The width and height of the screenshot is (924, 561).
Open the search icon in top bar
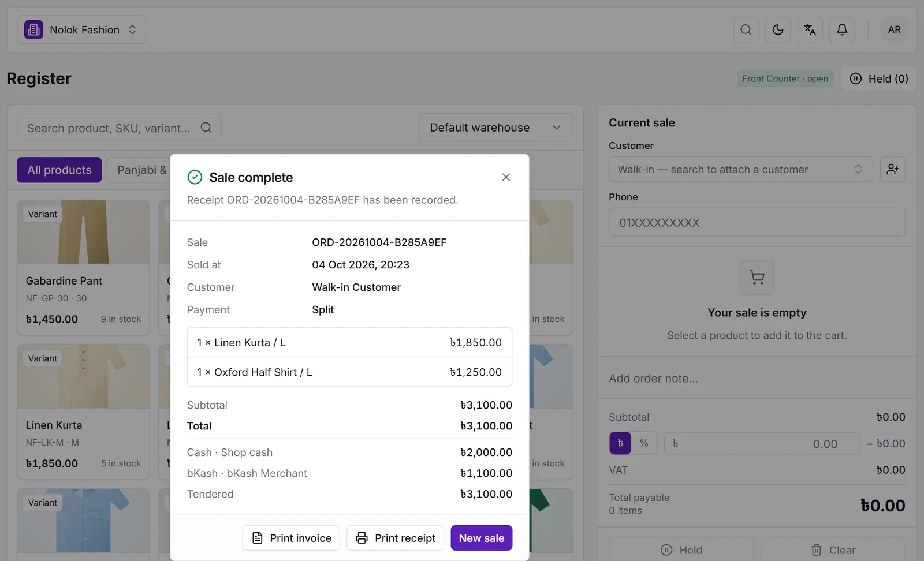(x=746, y=29)
